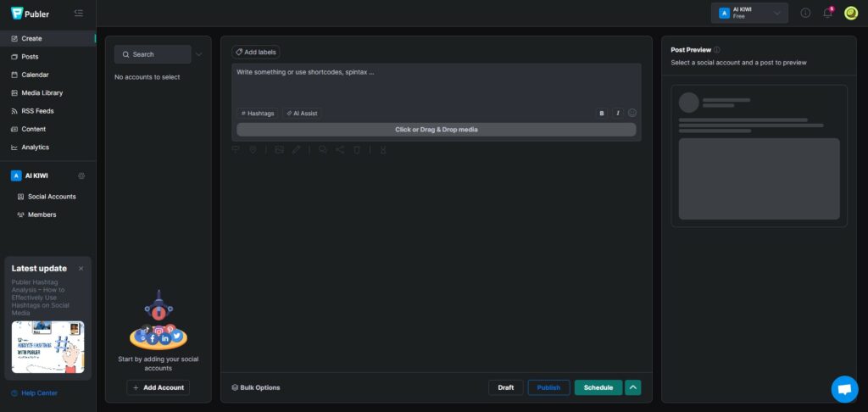Click the social networks illustration

pyautogui.click(x=159, y=320)
